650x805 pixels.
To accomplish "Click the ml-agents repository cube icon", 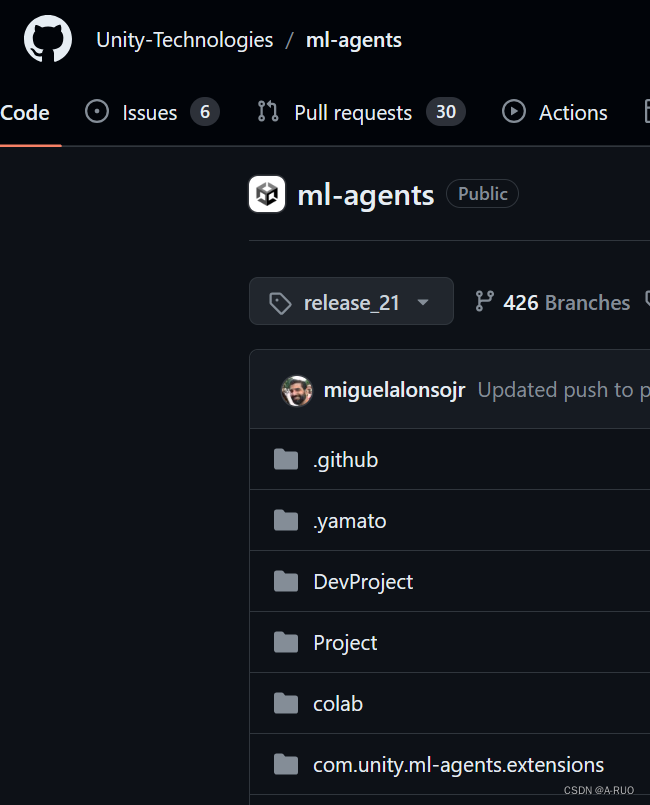I will tap(266, 193).
